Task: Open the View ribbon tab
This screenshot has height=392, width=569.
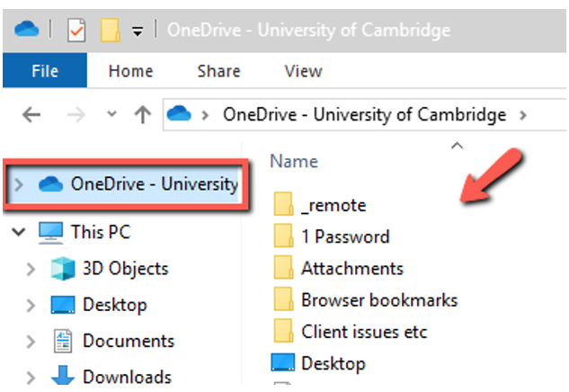Action: coord(303,71)
